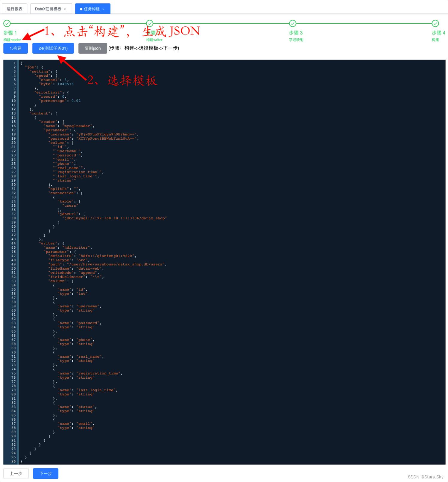
Task: Go back with 上一步 button
Action: pyautogui.click(x=16, y=473)
